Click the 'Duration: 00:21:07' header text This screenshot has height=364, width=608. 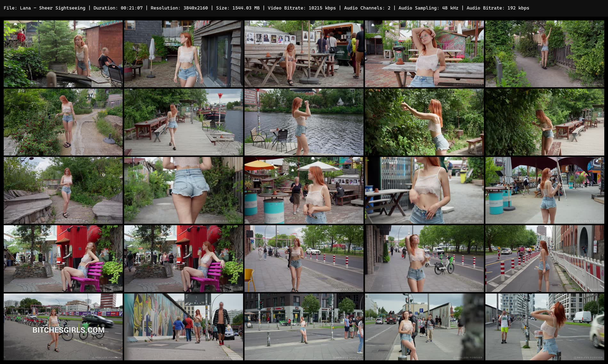point(118,8)
